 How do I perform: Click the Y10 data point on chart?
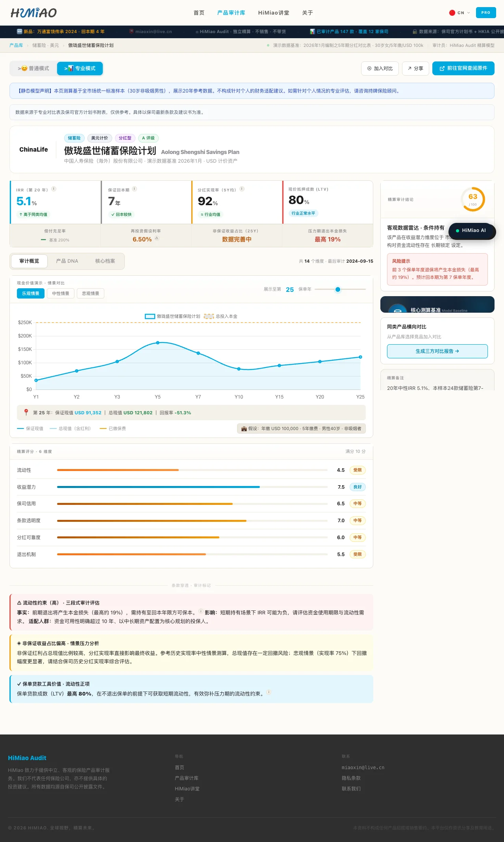pos(239,369)
